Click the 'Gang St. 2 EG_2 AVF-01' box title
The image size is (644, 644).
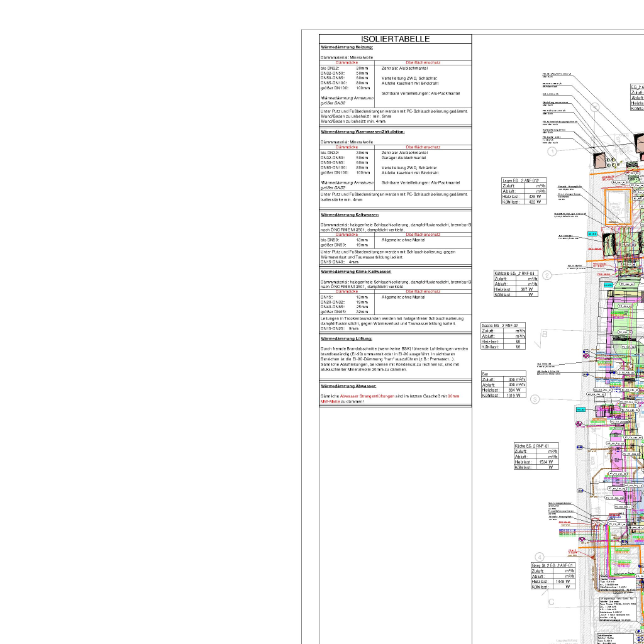click(x=552, y=565)
